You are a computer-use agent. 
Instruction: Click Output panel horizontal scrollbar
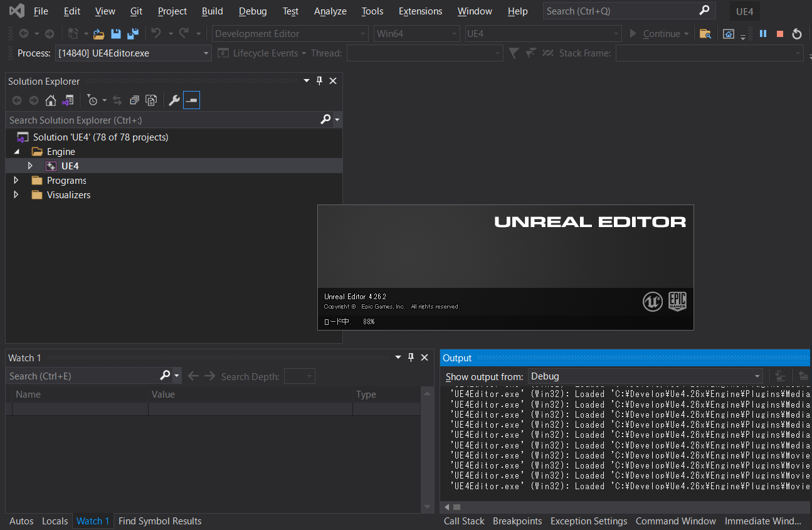[626, 507]
